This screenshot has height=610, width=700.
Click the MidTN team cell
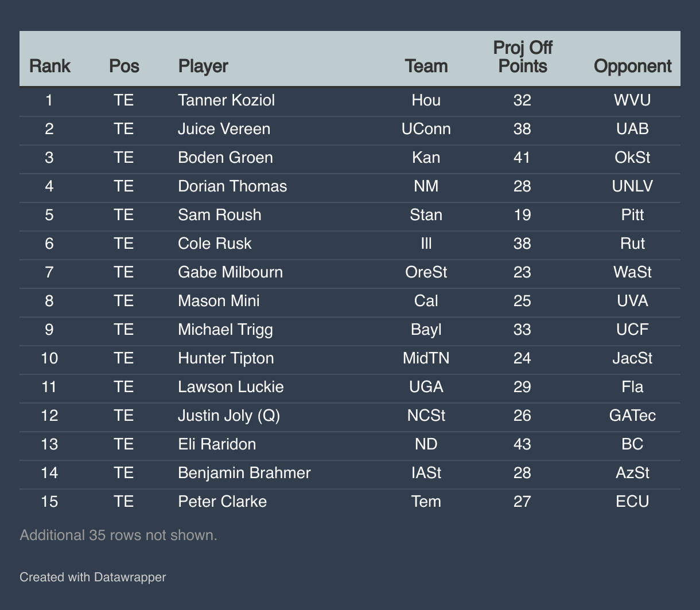(x=426, y=358)
